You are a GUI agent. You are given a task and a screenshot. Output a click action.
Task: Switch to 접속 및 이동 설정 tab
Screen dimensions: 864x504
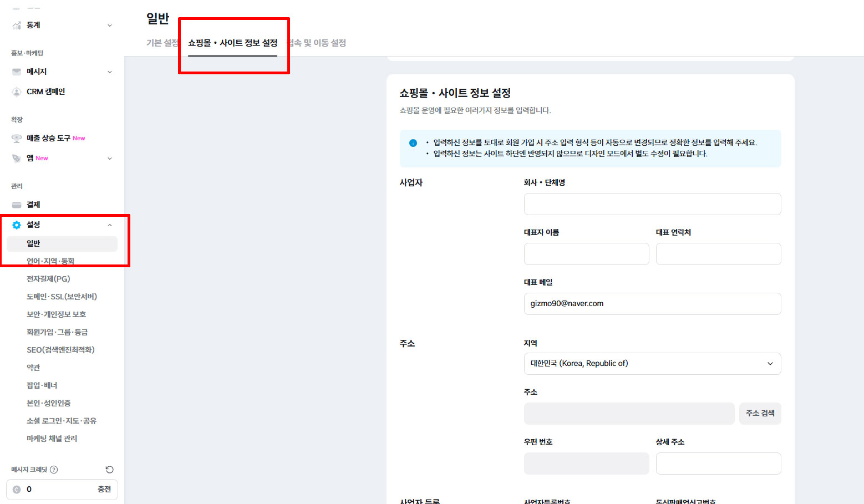tap(318, 43)
